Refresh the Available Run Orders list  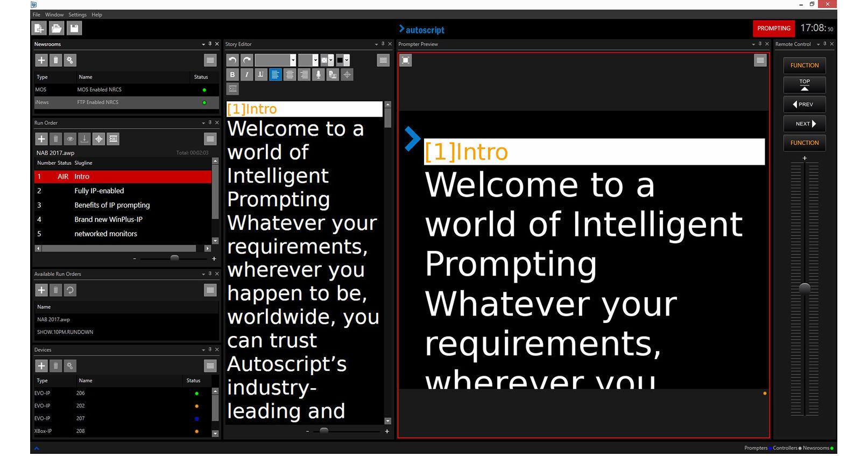(70, 290)
